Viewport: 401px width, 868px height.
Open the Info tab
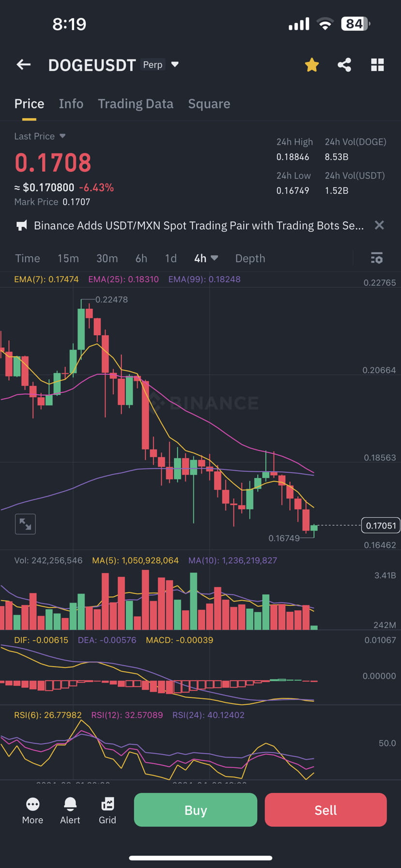71,104
